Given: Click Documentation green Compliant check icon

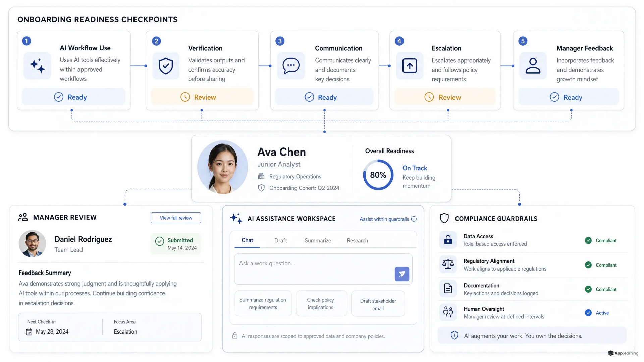Looking at the screenshot, I should pyautogui.click(x=588, y=289).
